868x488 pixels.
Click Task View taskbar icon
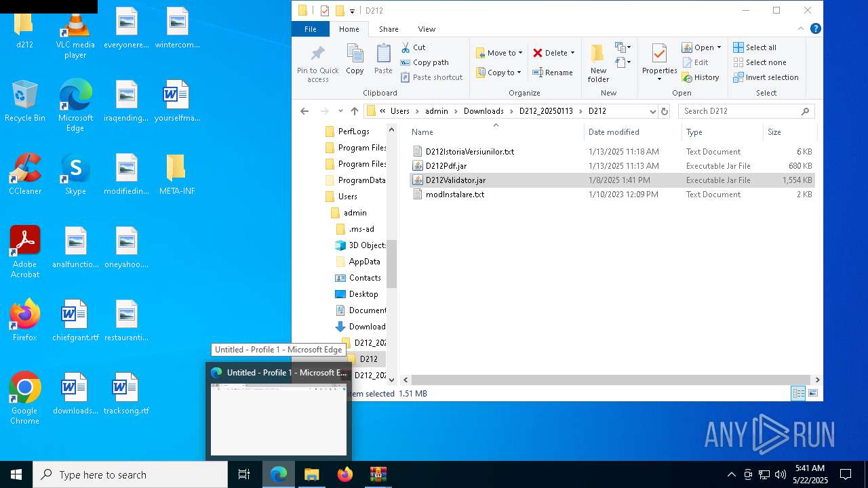pyautogui.click(x=244, y=474)
